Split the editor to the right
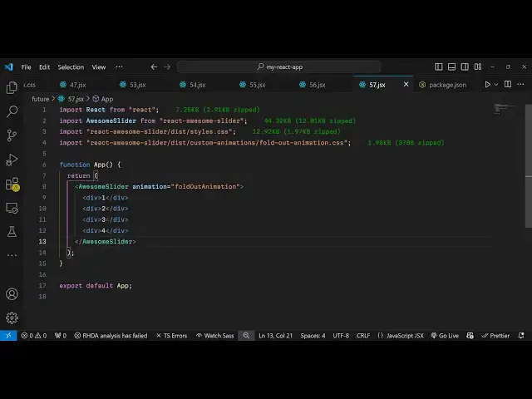The height and width of the screenshot is (399, 532). [x=508, y=84]
